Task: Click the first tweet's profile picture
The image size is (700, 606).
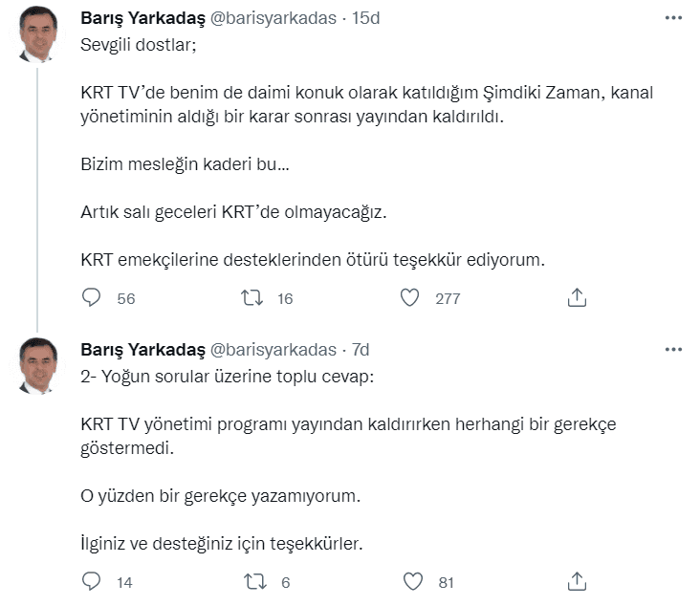Action: (x=38, y=34)
